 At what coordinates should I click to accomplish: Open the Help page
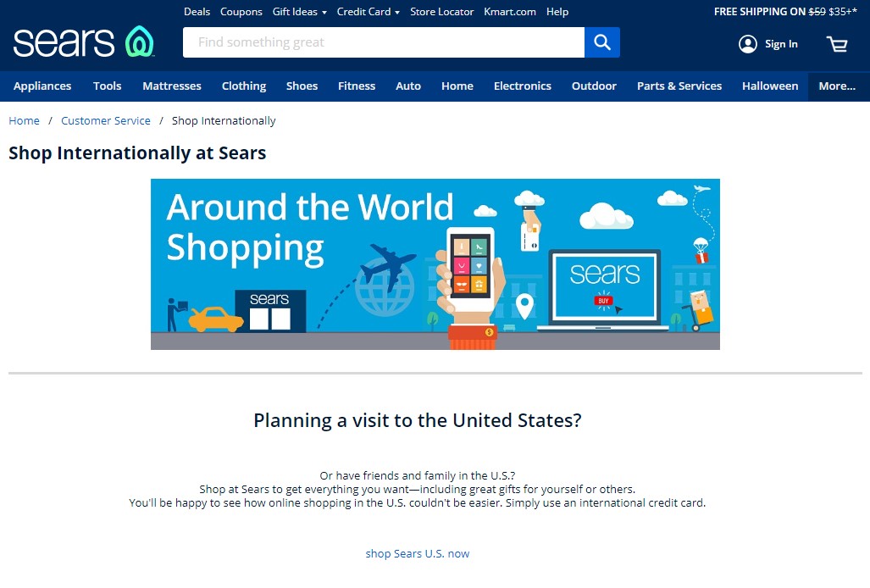point(557,12)
